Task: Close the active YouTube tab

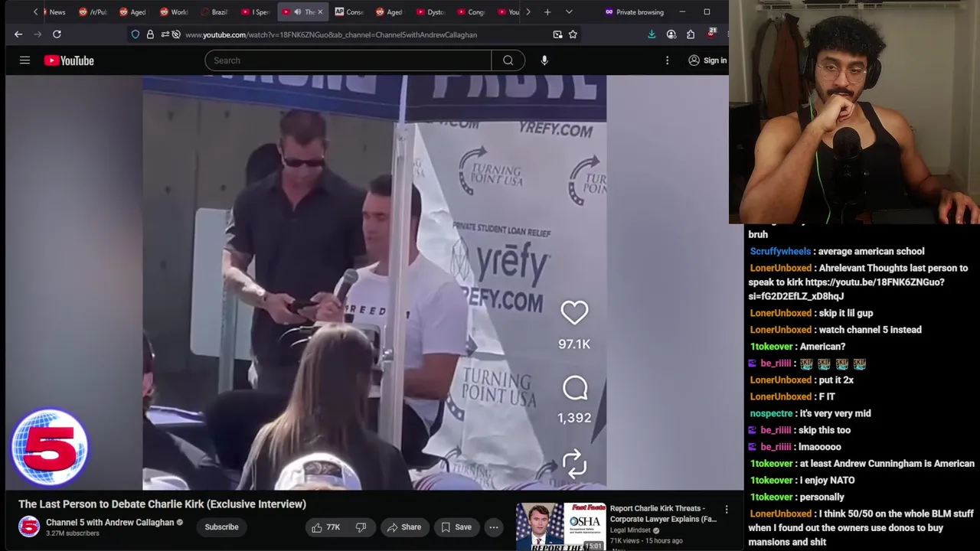Action: [320, 12]
